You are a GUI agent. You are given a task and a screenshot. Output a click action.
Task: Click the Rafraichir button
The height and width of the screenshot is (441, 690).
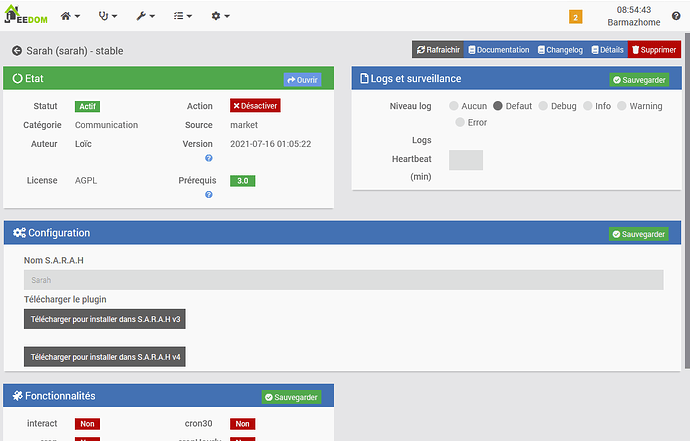438,50
